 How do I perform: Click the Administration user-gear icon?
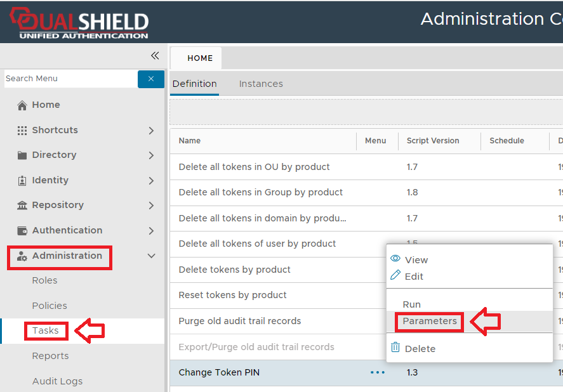coord(22,256)
